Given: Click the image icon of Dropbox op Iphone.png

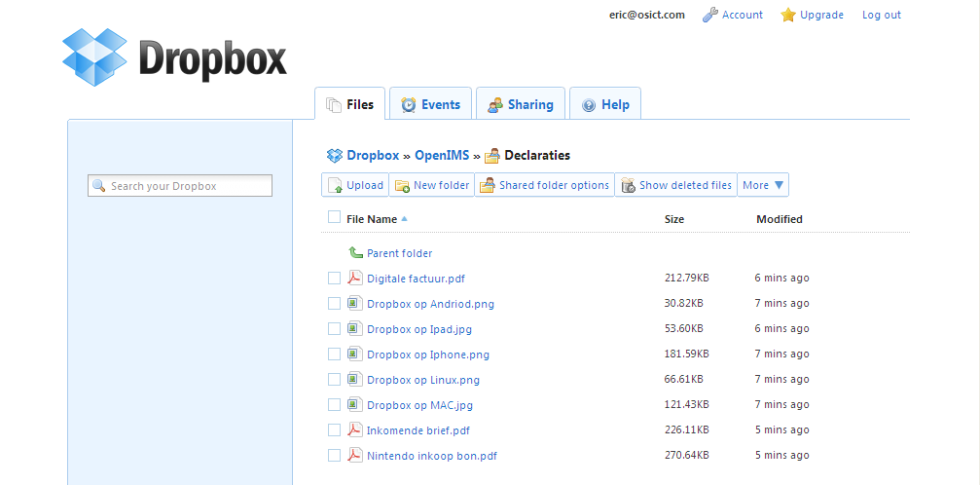Looking at the screenshot, I should [x=355, y=354].
